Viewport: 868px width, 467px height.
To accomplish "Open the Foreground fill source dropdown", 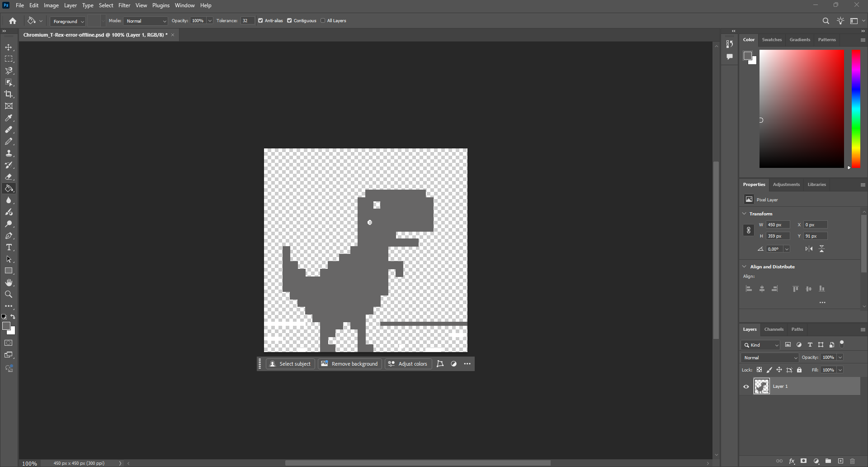I will (68, 22).
